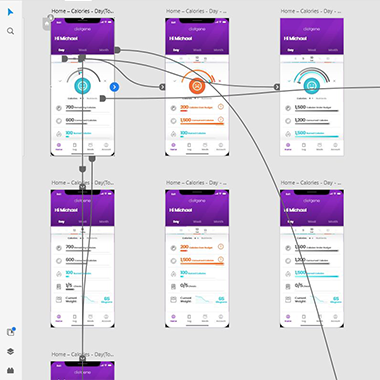Click Home nav icon in second artboard
The width and height of the screenshot is (380, 380).
(x=173, y=146)
